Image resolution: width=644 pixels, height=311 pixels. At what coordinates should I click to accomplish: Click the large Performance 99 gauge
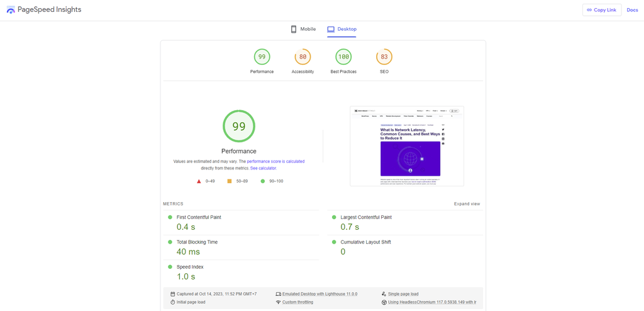[239, 127]
